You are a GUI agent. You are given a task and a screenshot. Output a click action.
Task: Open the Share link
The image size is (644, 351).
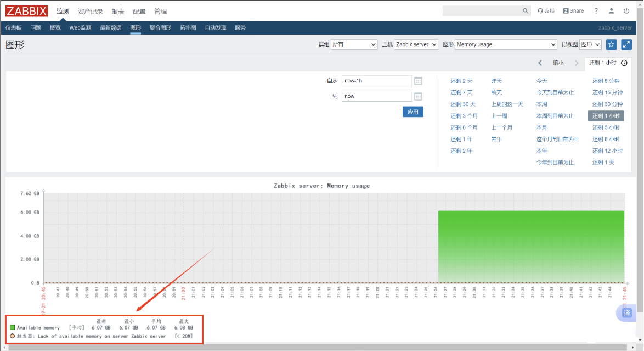coord(573,11)
